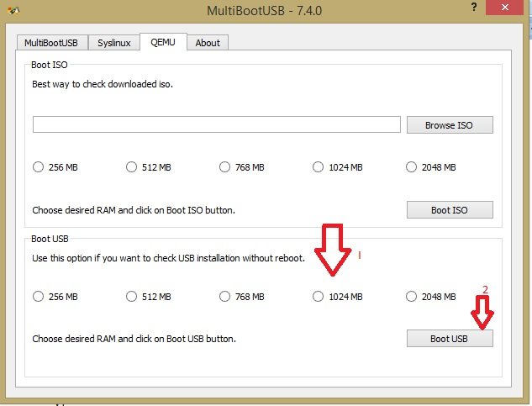This screenshot has height=406, width=532.
Task: Click the ISO path input field
Action: point(217,124)
